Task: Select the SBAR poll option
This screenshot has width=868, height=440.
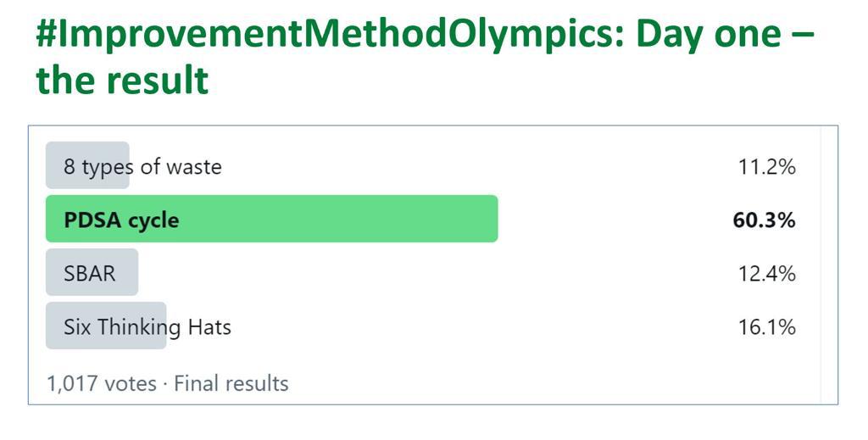Action: 89,274
